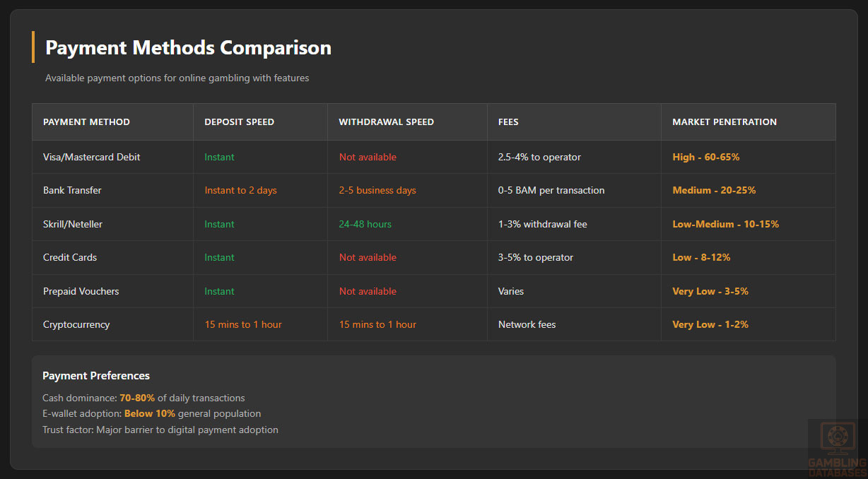Click the Bank Transfer row label
The width and height of the screenshot is (868, 479).
coord(72,190)
